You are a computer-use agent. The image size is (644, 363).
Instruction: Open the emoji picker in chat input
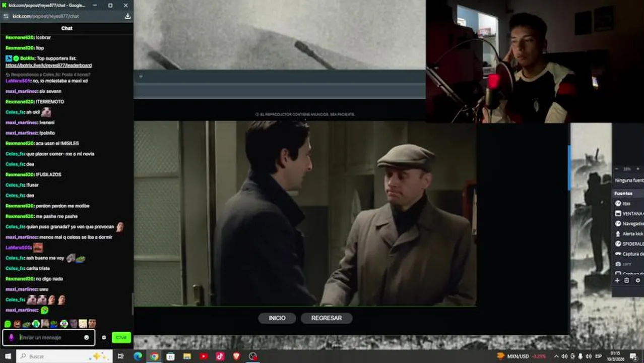(x=87, y=337)
